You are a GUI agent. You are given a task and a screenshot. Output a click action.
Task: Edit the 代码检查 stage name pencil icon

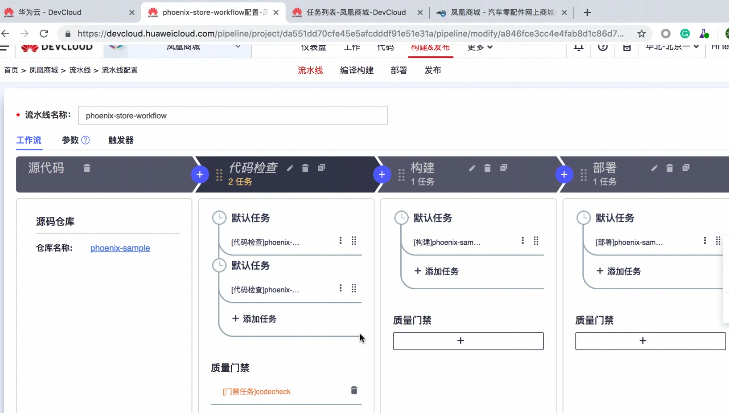pos(290,168)
